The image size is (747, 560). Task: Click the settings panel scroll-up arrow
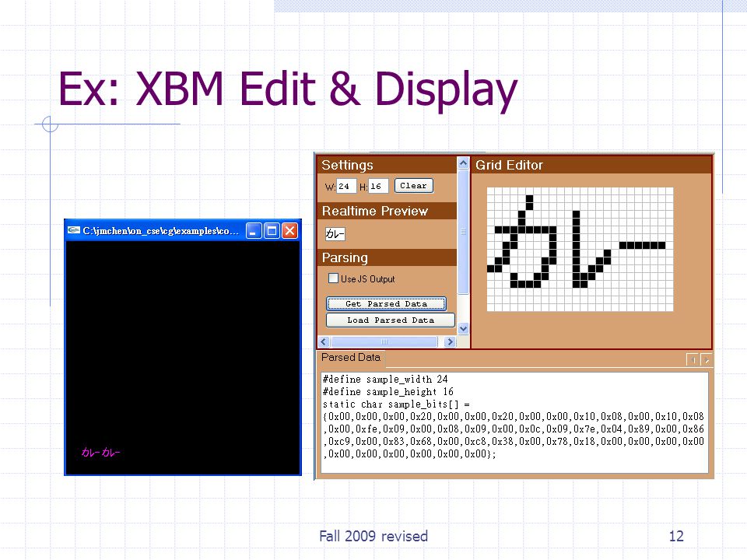click(x=463, y=163)
